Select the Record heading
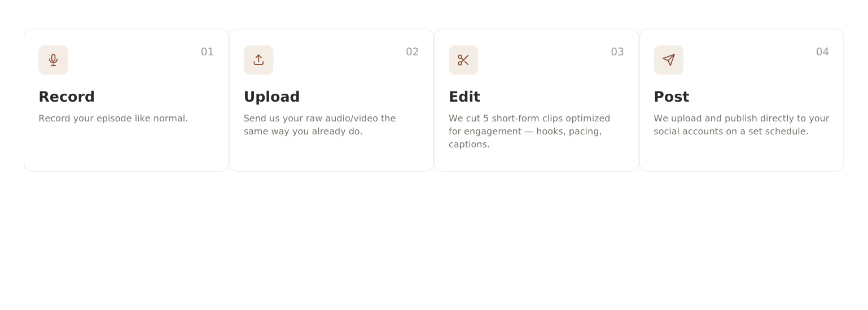868x310 pixels. pyautogui.click(x=67, y=97)
